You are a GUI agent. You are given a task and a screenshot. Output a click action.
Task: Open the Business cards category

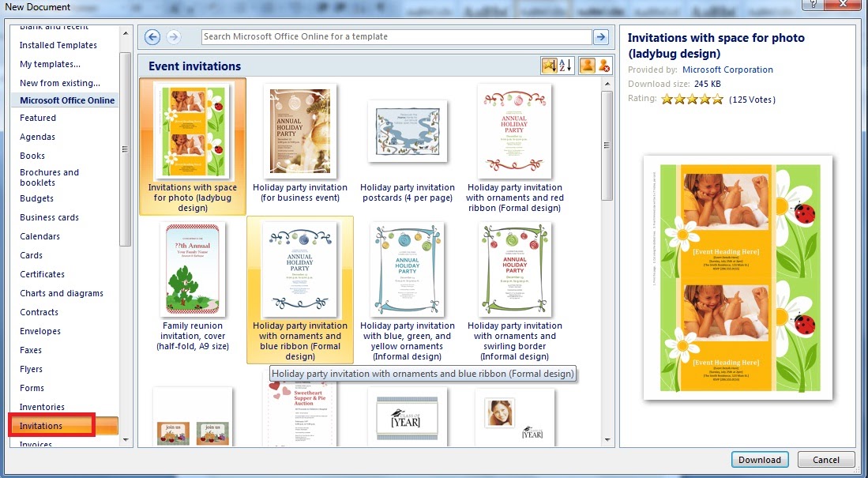coord(49,217)
